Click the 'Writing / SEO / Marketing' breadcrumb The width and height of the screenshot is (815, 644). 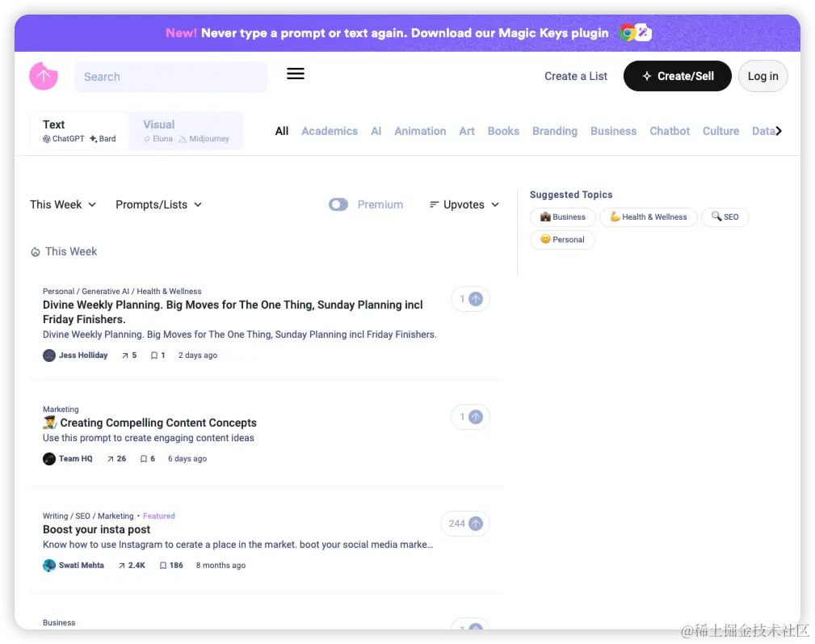click(88, 516)
